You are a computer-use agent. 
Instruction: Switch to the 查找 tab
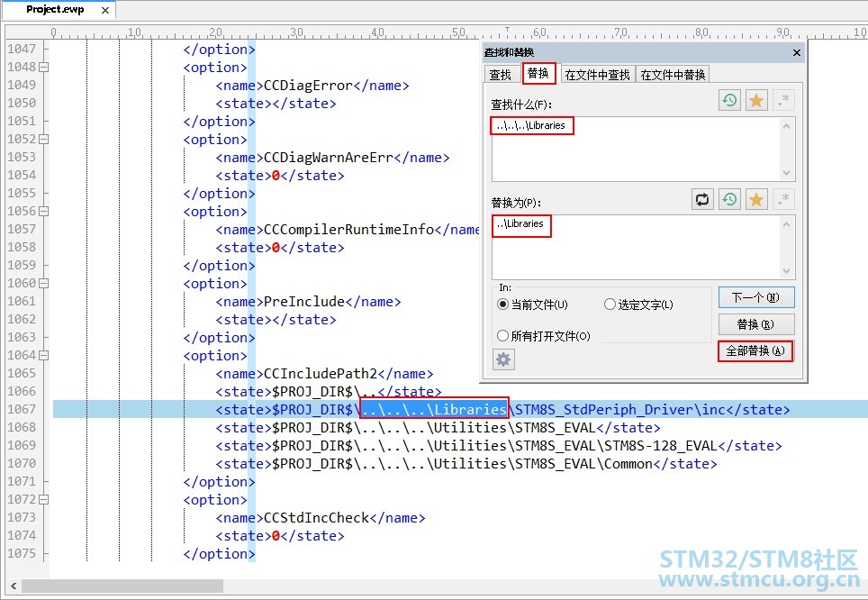point(501,74)
